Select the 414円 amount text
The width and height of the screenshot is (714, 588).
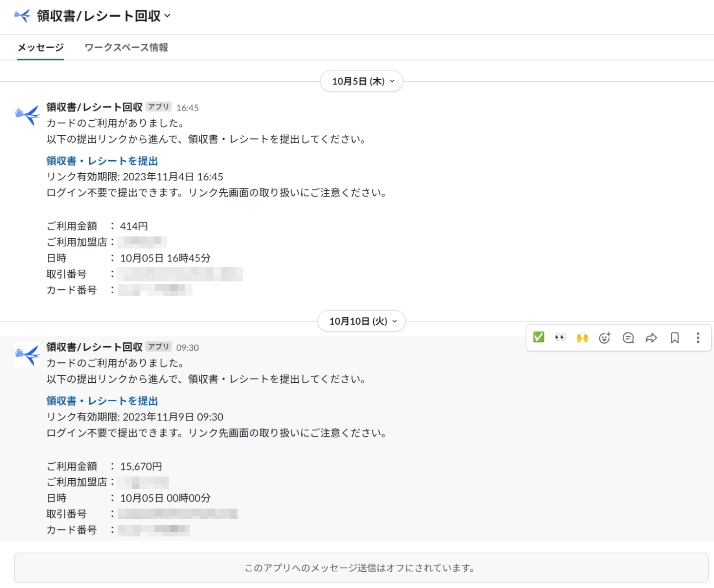click(x=134, y=226)
